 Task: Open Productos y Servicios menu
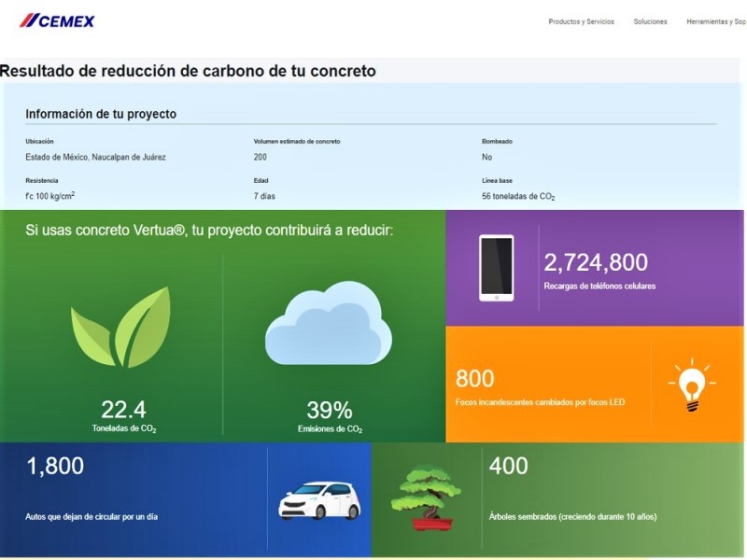pyautogui.click(x=581, y=21)
